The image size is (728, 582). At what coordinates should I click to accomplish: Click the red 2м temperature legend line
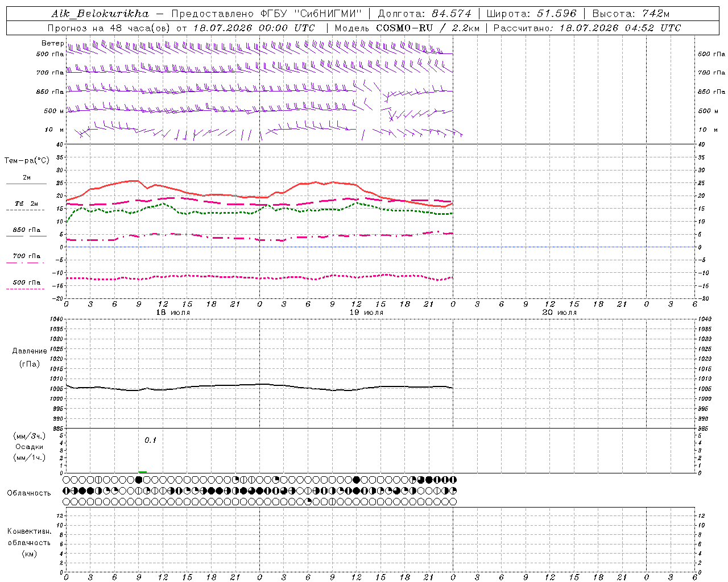pos(26,184)
